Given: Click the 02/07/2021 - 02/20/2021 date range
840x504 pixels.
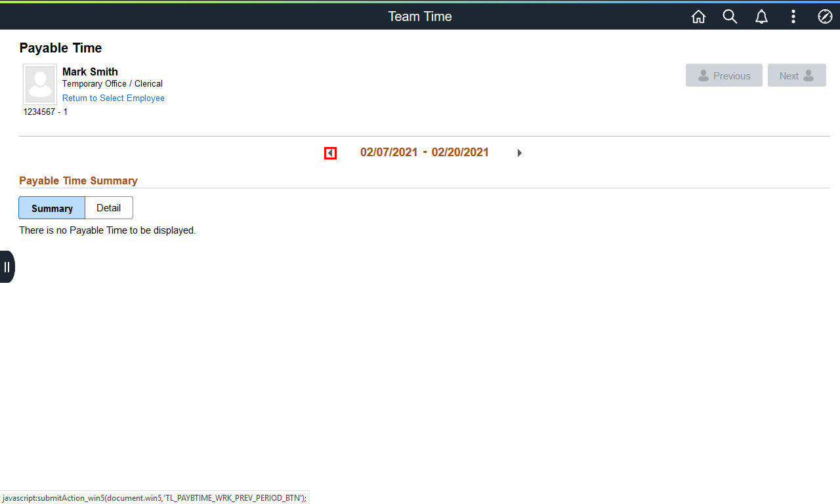Looking at the screenshot, I should pos(424,152).
